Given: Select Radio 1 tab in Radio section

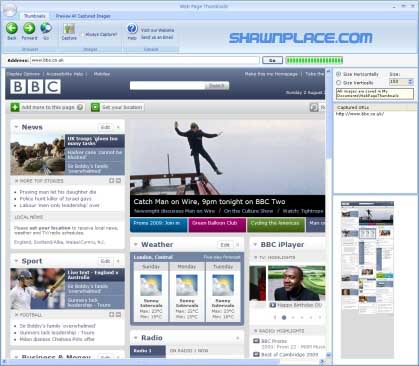Looking at the screenshot, I should tap(148, 351).
